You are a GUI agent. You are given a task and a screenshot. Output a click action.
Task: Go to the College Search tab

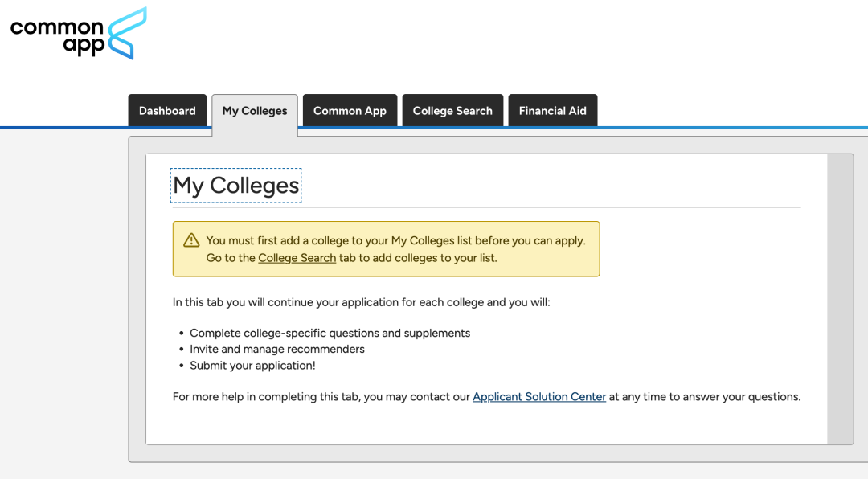tap(452, 111)
